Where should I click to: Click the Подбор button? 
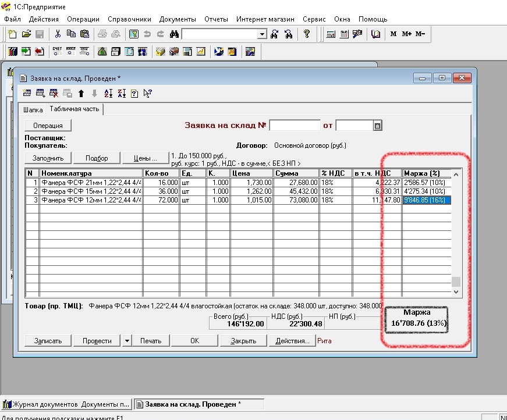pyautogui.click(x=97, y=158)
